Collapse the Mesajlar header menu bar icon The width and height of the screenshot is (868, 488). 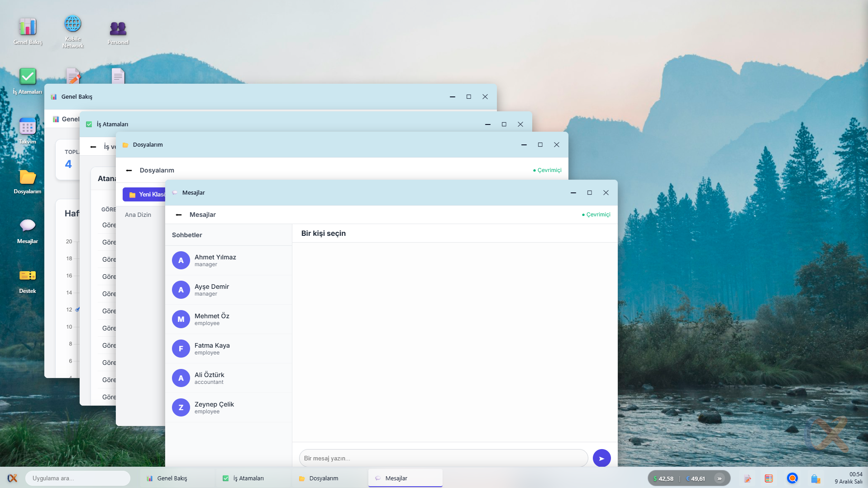[179, 215]
